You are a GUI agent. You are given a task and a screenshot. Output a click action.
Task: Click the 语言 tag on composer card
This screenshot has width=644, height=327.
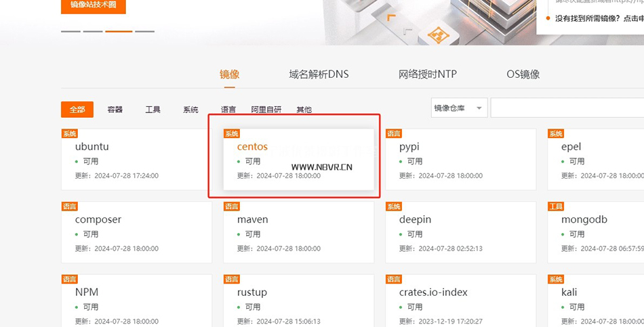click(x=70, y=206)
